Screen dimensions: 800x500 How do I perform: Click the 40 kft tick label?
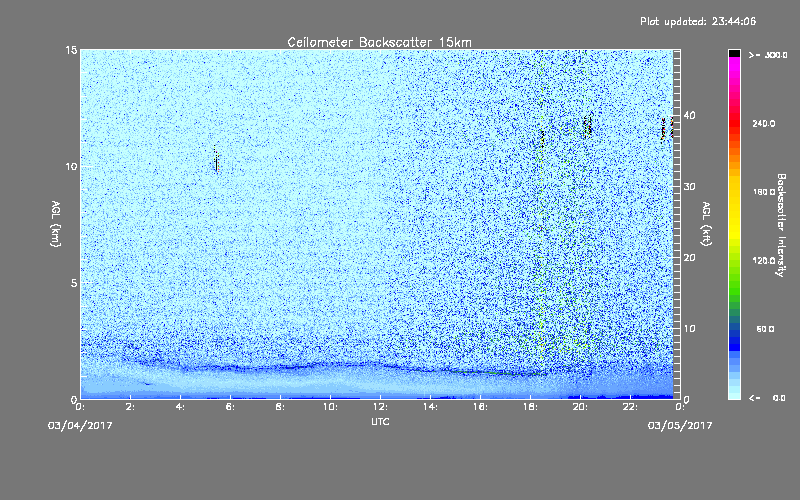689,115
